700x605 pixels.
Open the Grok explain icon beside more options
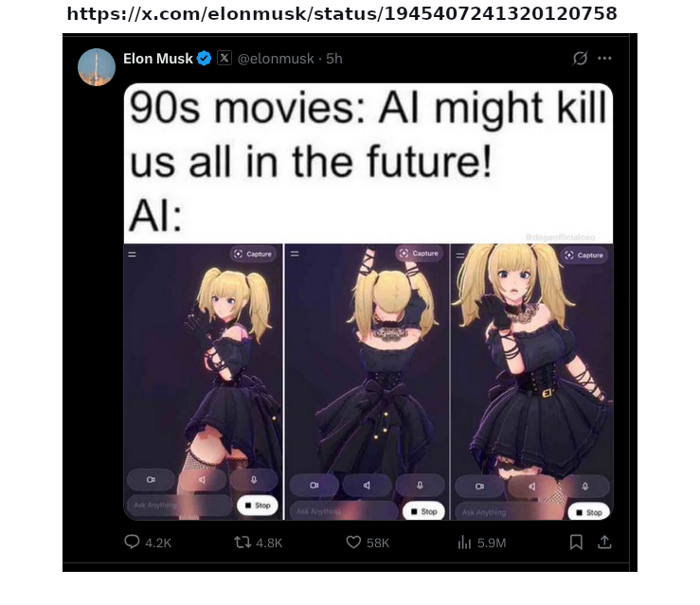pyautogui.click(x=580, y=58)
